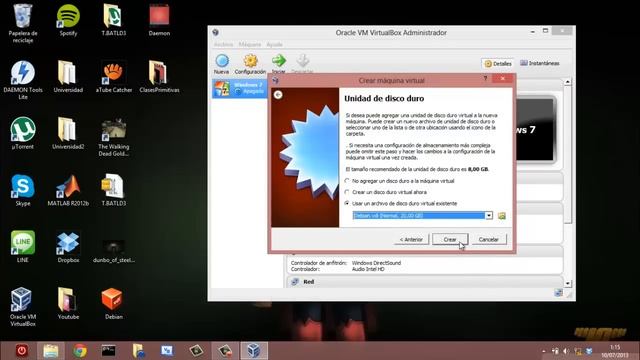Click the wizard help '?' button

(485, 78)
